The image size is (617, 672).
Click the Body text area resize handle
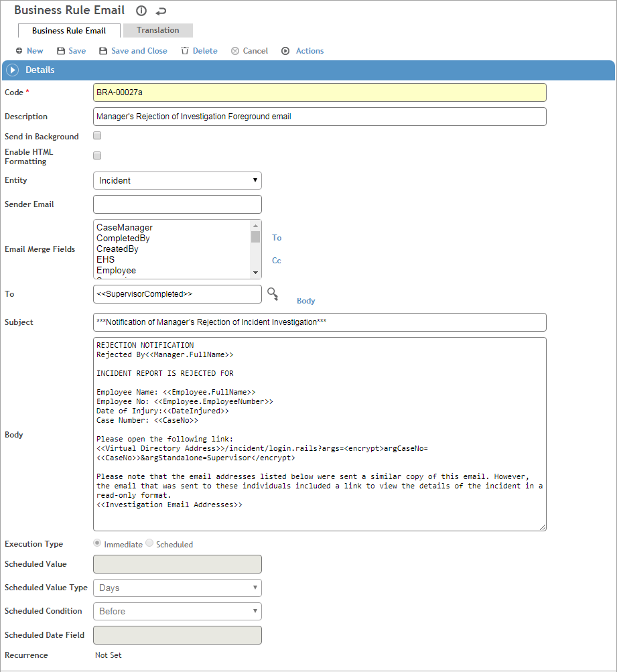coord(543,527)
